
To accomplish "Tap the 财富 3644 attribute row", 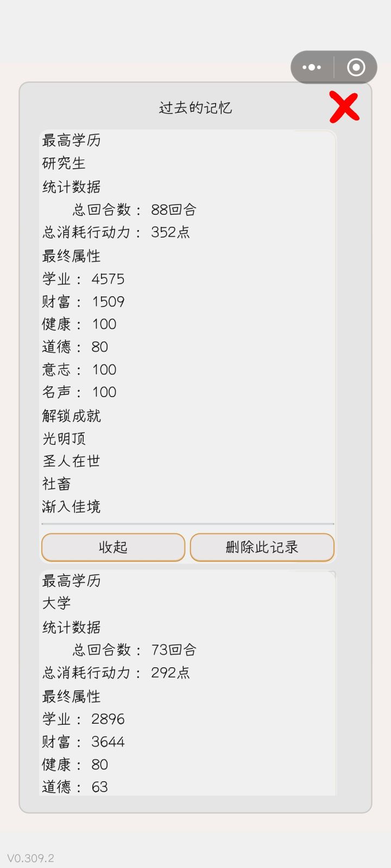I will tap(84, 742).
